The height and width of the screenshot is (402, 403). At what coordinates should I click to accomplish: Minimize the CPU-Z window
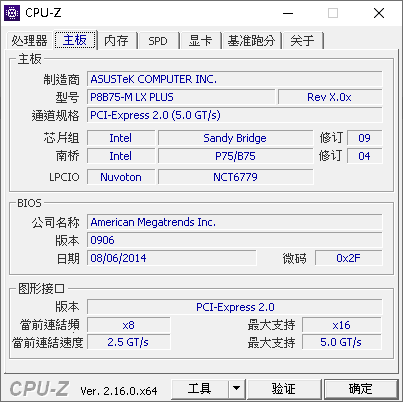[288, 13]
